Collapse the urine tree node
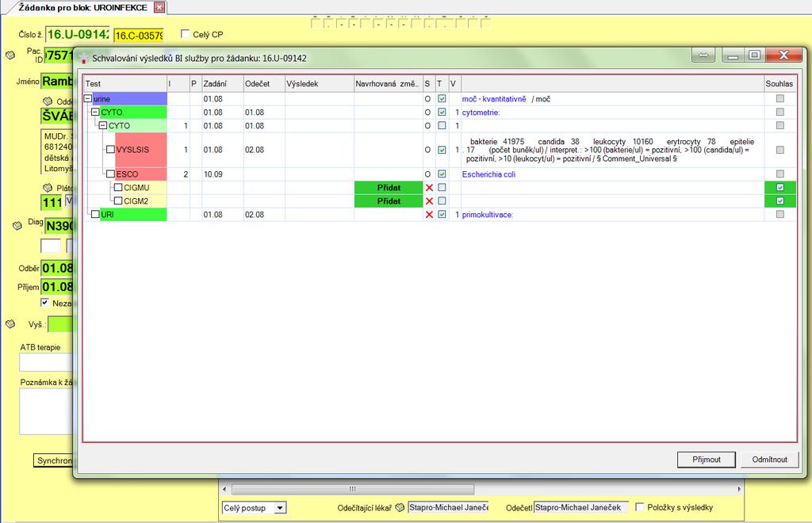 (x=88, y=98)
